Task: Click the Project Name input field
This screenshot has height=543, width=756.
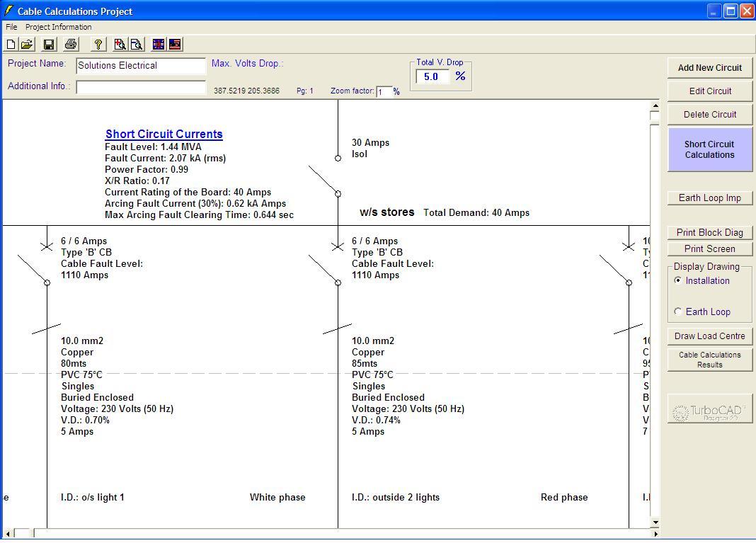Action: tap(141, 66)
